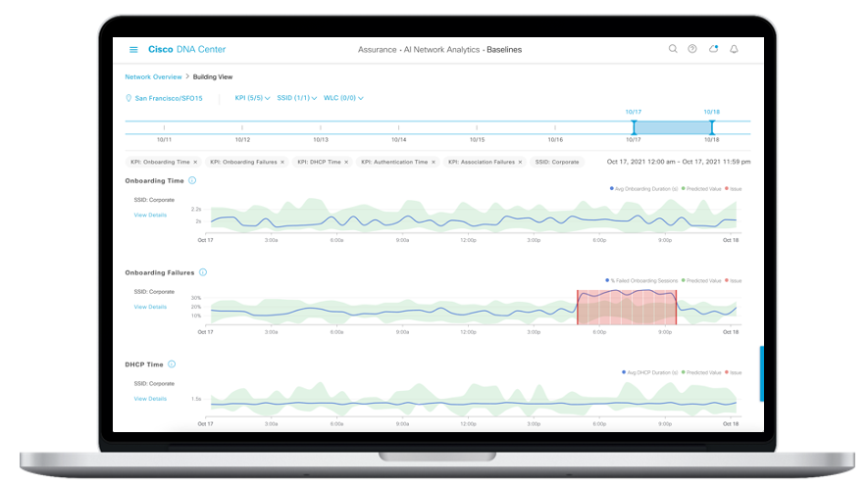Viewport: 868px width, 486px height.
Task: Click the search magnifier icon
Action: click(673, 49)
